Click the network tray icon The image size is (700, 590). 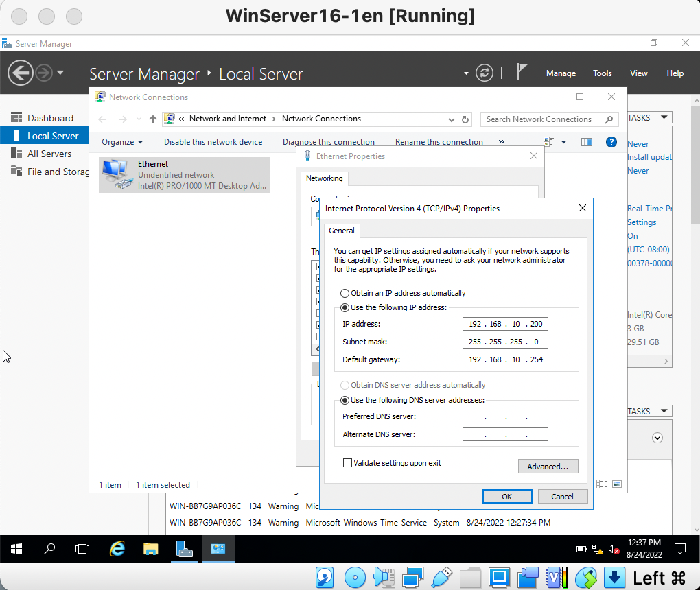(597, 550)
